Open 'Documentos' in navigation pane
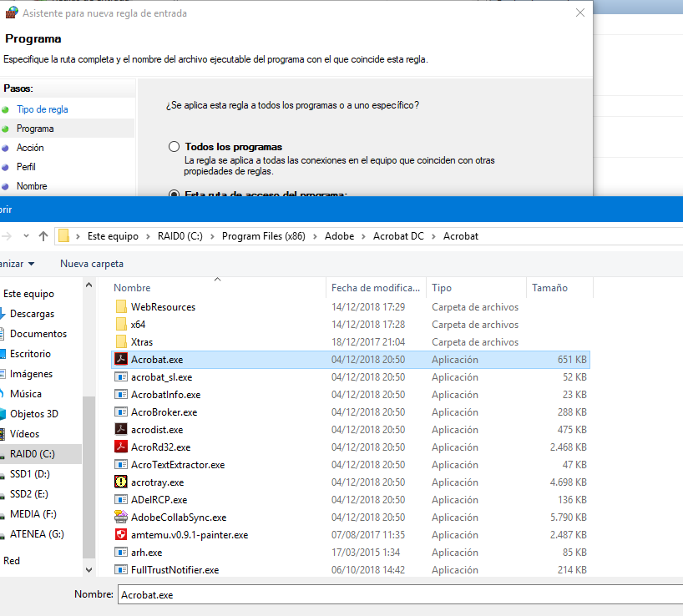Viewport: 683px width, 616px height. pos(38,334)
